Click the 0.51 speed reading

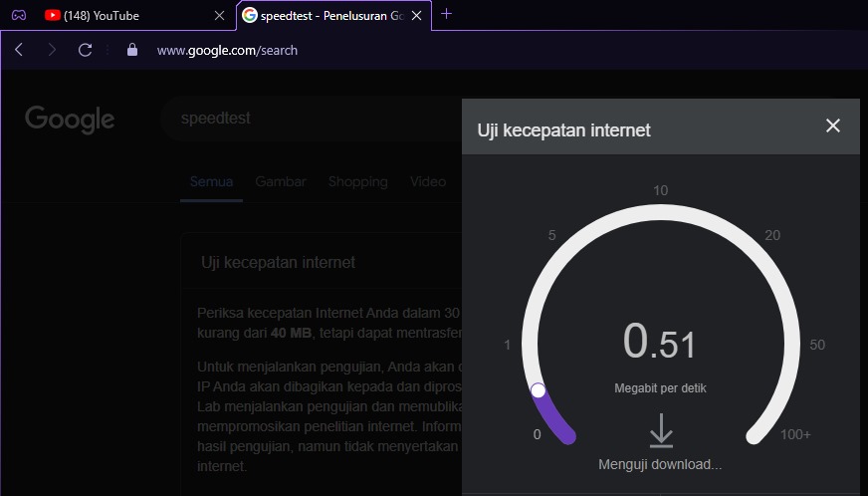pos(659,342)
